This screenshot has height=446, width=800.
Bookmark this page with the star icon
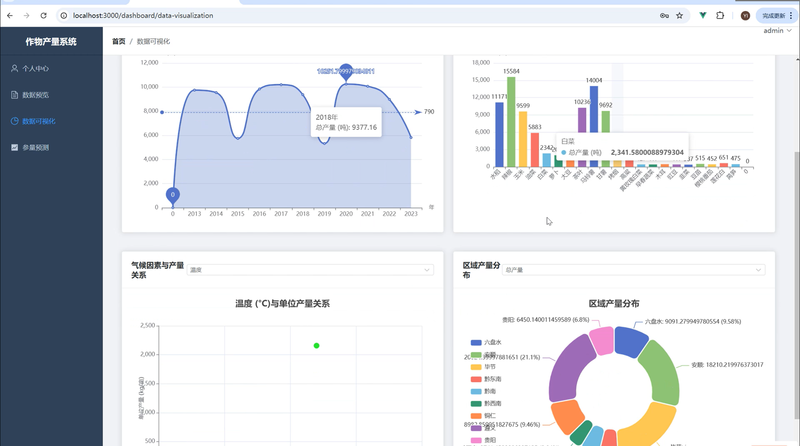(680, 15)
